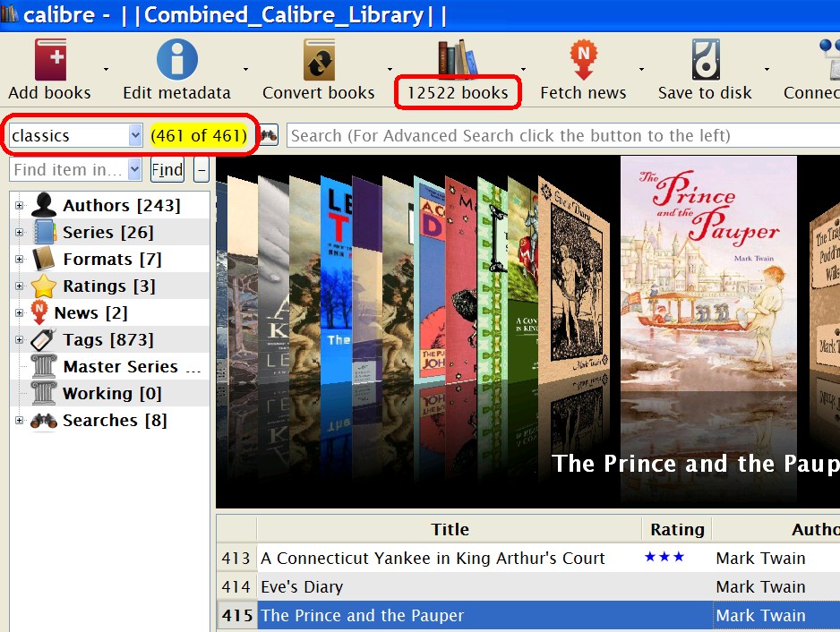Click the Formats book icon

pos(44,259)
